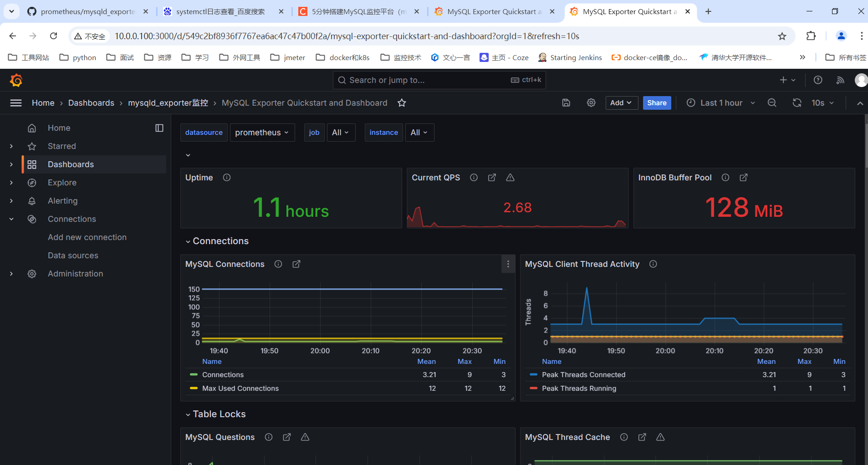
Task: View alert warning on Current QPS panel
Action: [510, 178]
